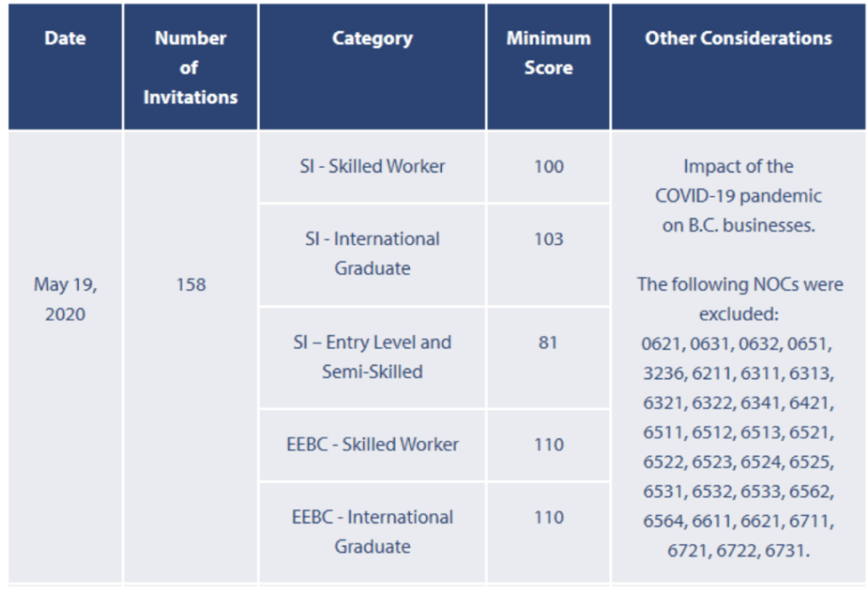This screenshot has width=868, height=592.
Task: Click the COVID-19 pandemic impact text
Action: tap(738, 196)
